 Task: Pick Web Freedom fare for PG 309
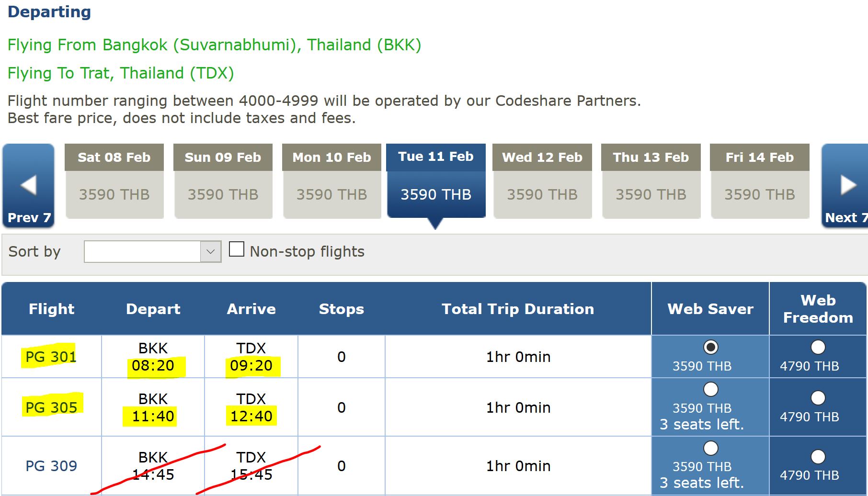pos(818,457)
